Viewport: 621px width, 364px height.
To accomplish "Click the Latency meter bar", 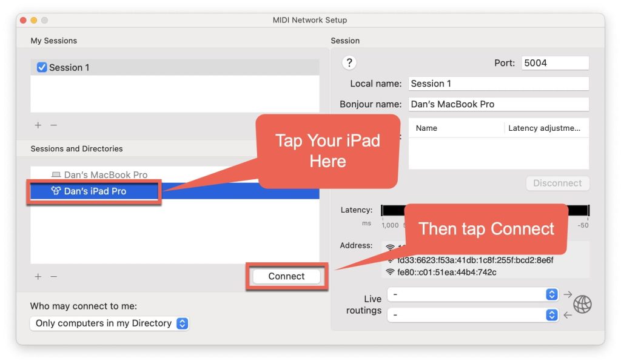I will click(391, 211).
